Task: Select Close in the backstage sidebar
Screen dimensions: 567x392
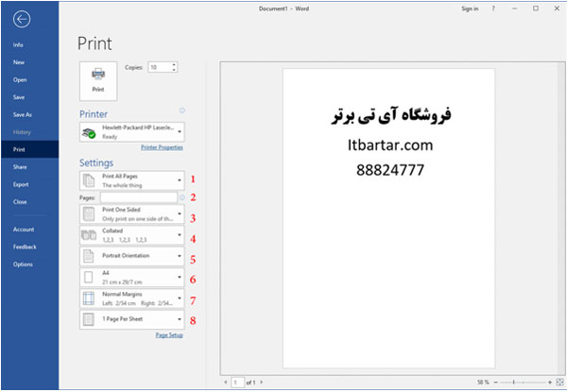Action: coord(20,201)
